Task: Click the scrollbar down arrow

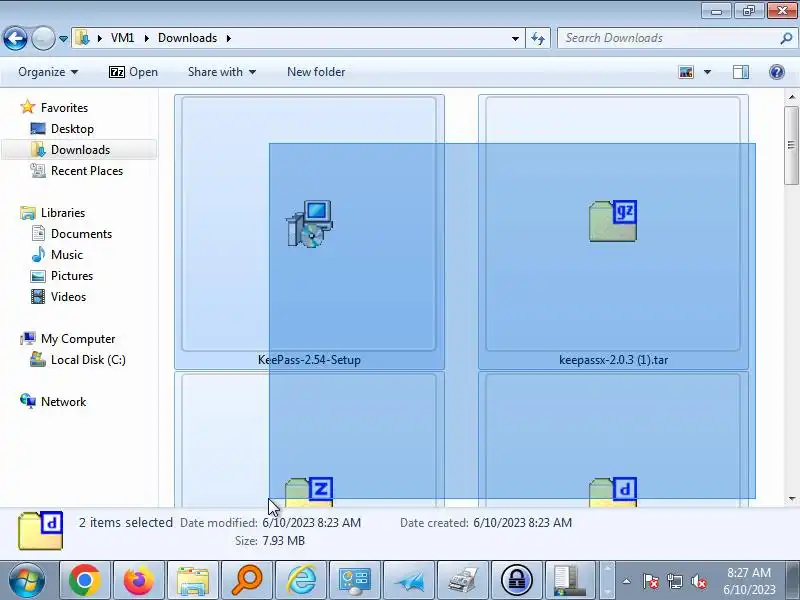Action: pyautogui.click(x=791, y=498)
